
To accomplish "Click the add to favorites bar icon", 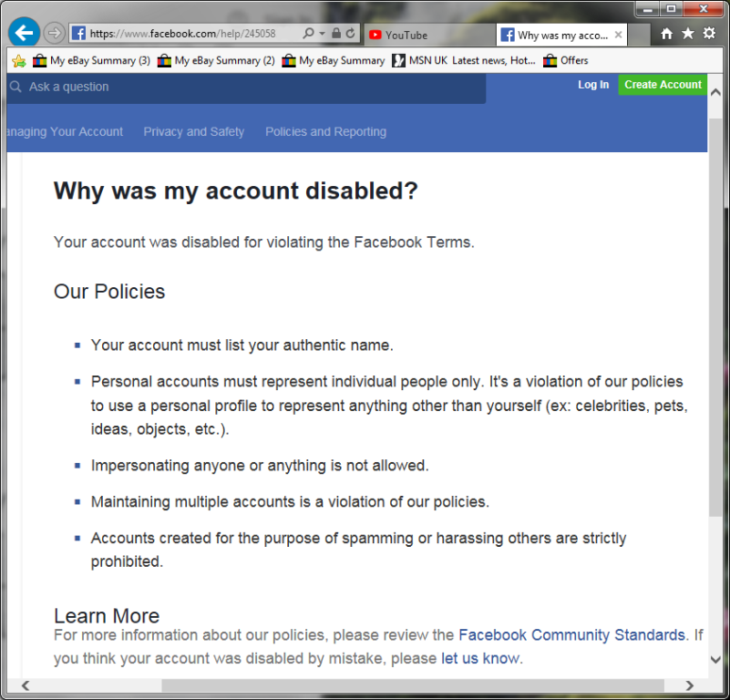I will coord(18,61).
